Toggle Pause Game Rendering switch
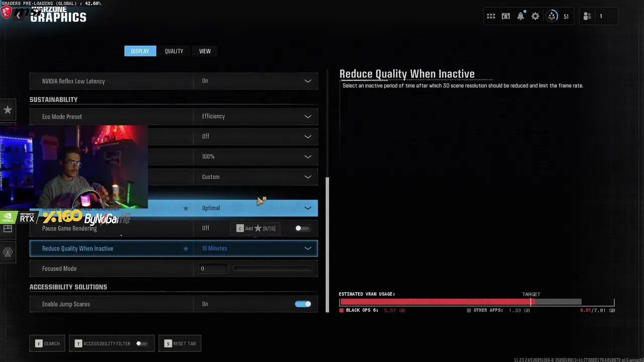The image size is (644, 362). pos(302,228)
